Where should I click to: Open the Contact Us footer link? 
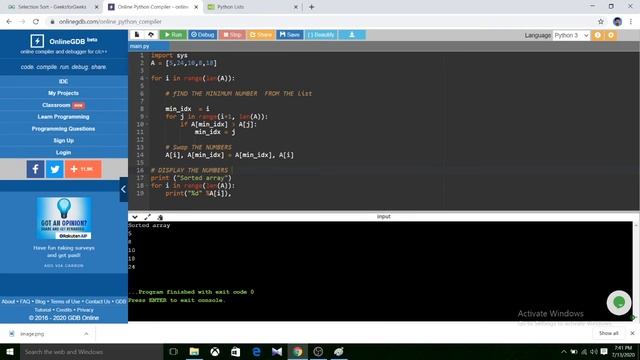(98, 302)
